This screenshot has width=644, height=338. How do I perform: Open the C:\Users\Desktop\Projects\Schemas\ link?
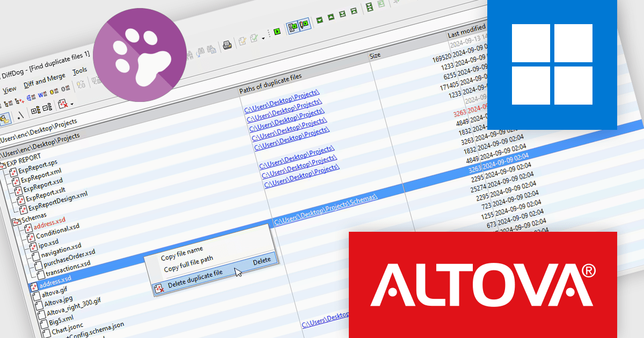[326, 209]
